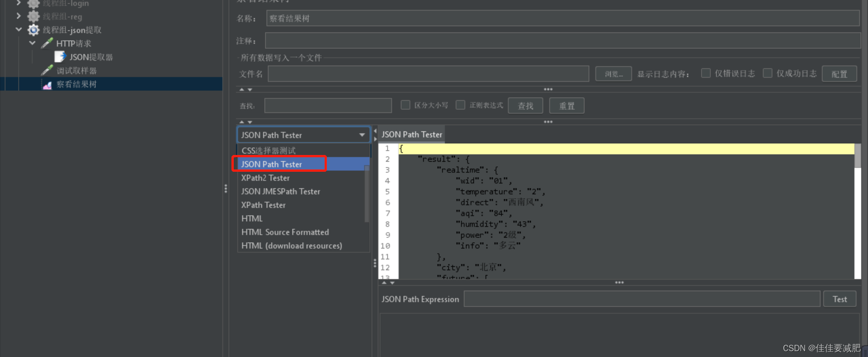Screen dimensions: 868x357
Task: Enable the 仅成功日志 checkbox
Action: tap(768, 73)
